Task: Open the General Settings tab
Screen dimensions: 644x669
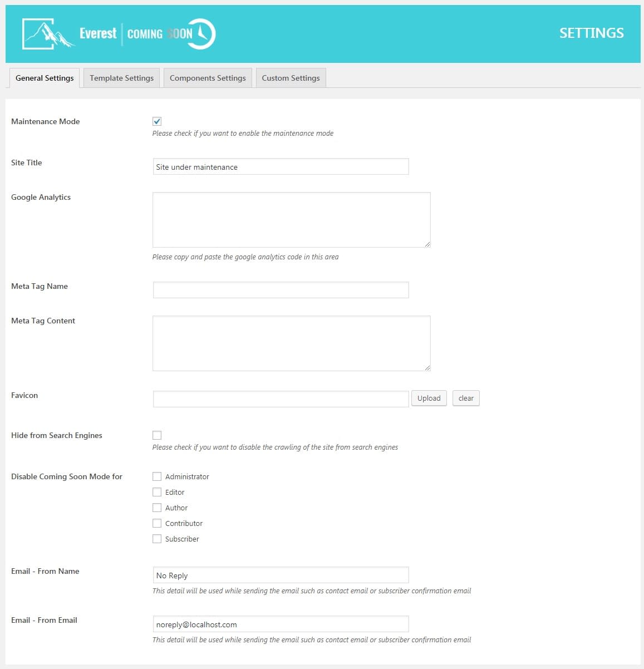Action: (x=45, y=78)
